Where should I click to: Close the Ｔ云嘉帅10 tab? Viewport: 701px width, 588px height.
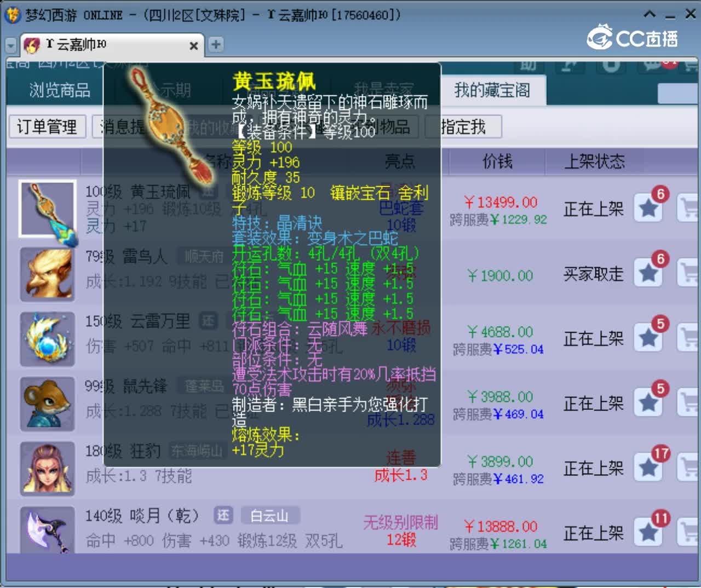193,46
